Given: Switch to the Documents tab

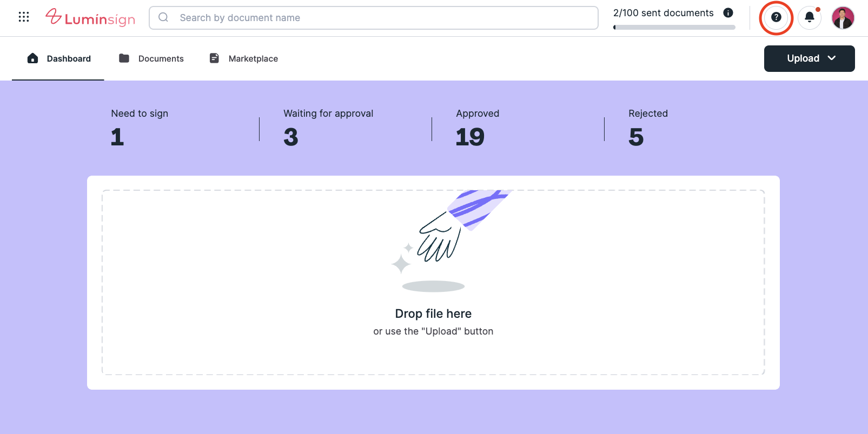Looking at the screenshot, I should [161, 58].
